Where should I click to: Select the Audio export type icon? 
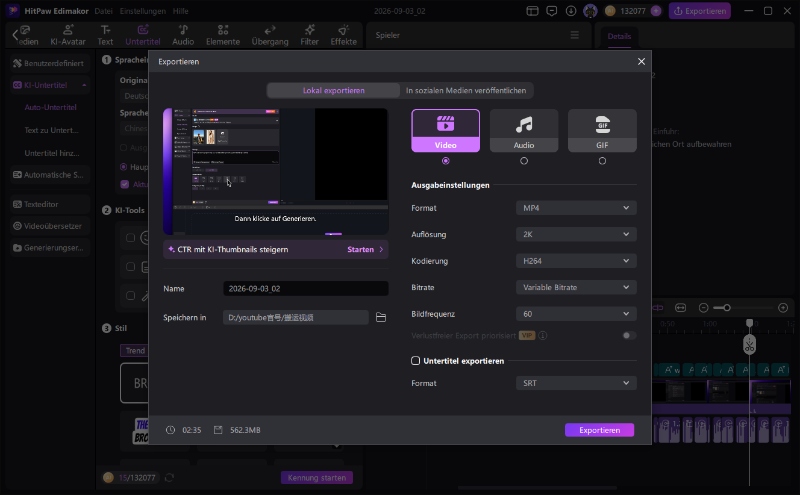[x=524, y=131]
